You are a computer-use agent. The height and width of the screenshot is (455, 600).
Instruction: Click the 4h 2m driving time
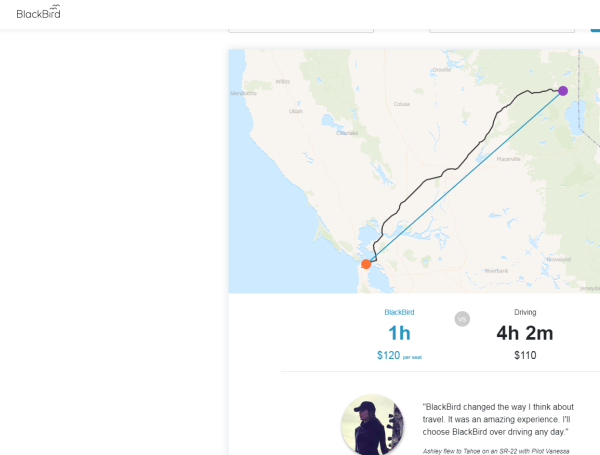[x=525, y=334]
